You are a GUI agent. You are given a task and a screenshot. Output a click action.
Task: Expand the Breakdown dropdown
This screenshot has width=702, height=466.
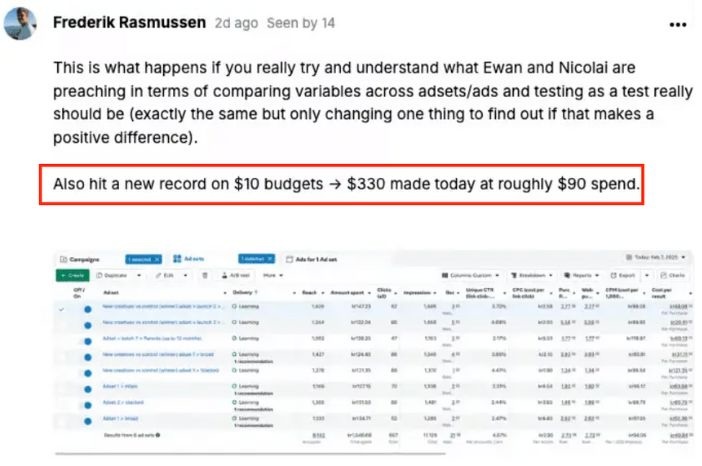click(x=530, y=274)
